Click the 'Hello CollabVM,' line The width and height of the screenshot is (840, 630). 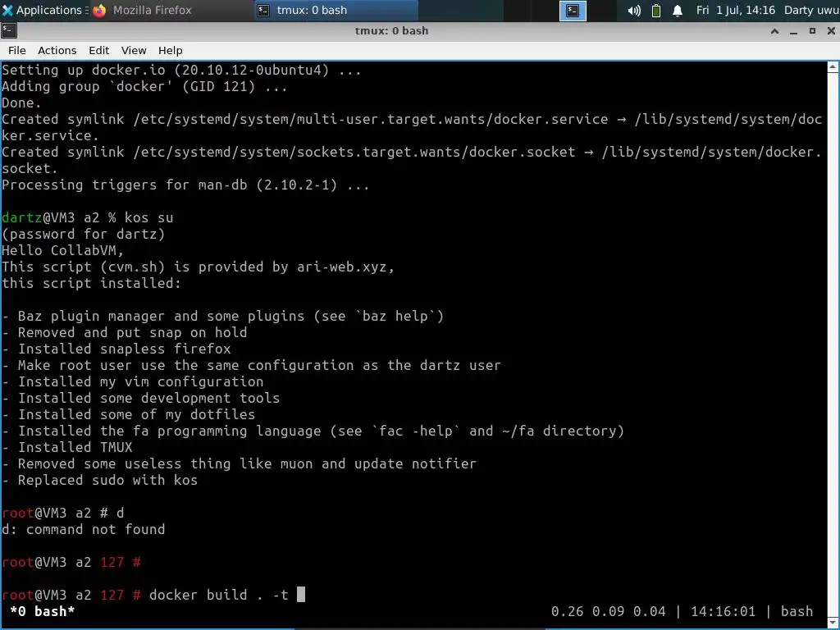point(62,250)
